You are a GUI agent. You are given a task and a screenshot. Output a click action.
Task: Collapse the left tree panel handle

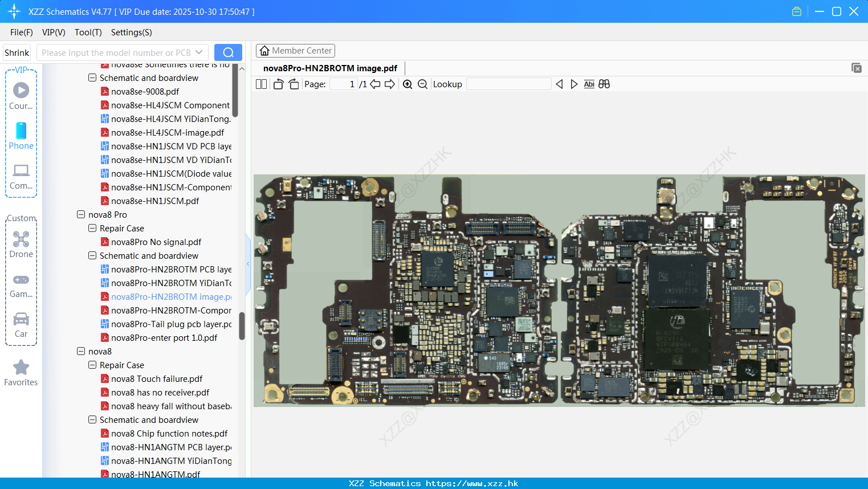(x=248, y=264)
